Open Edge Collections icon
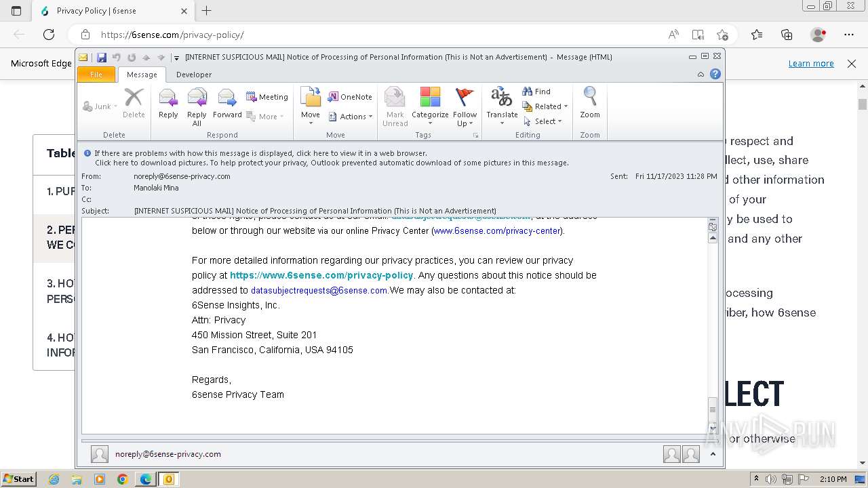The height and width of the screenshot is (488, 868). [787, 35]
